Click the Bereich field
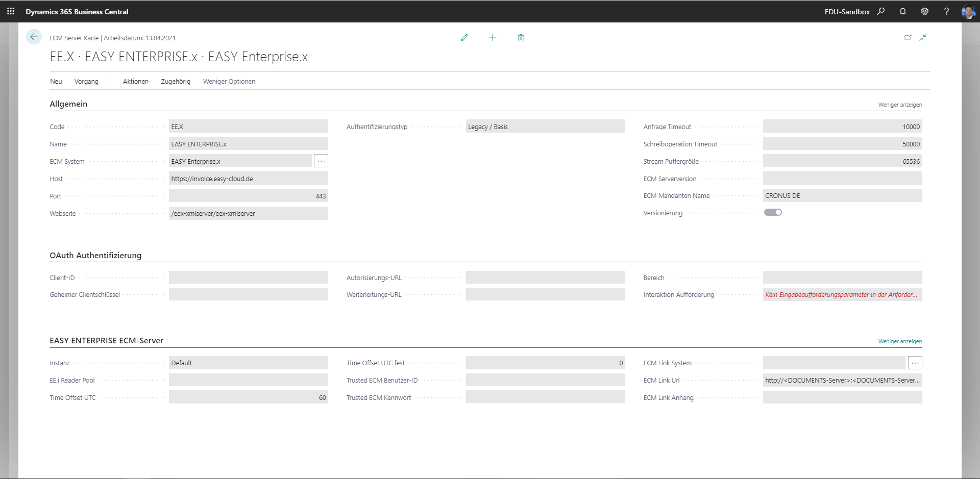The width and height of the screenshot is (980, 479). coord(842,278)
